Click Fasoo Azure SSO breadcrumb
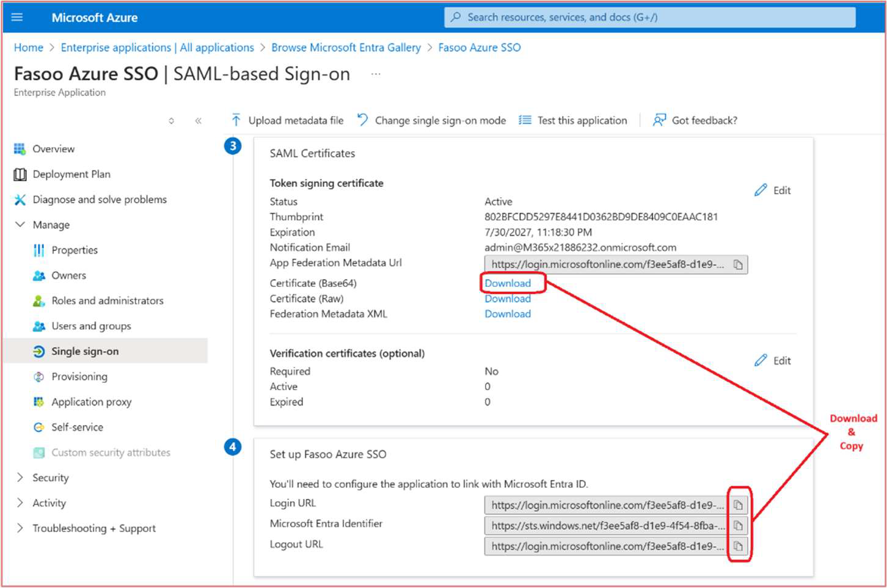This screenshot has height=588, width=887. pyautogui.click(x=480, y=48)
